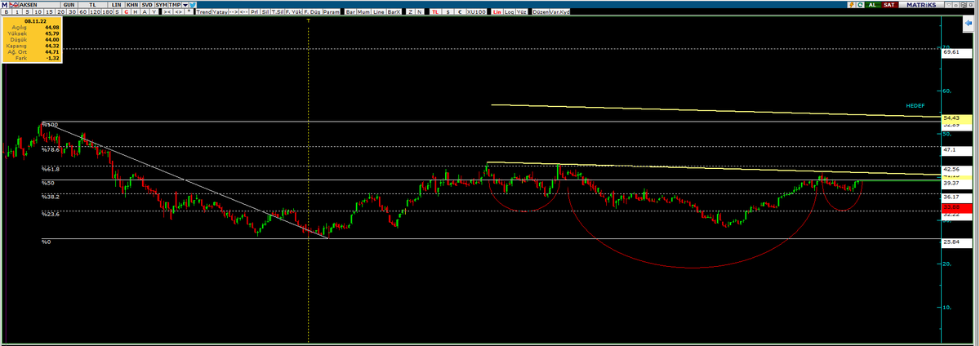
Task: Switch chart type to Mum
Action: coord(363,12)
